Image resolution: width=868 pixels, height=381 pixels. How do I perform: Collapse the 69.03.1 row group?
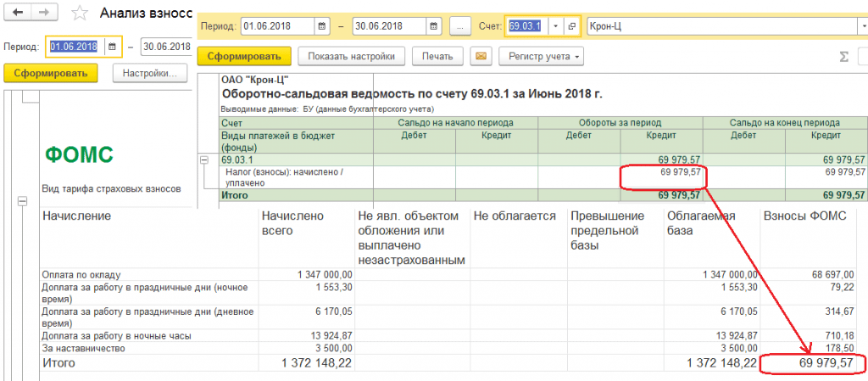pyautogui.click(x=204, y=160)
